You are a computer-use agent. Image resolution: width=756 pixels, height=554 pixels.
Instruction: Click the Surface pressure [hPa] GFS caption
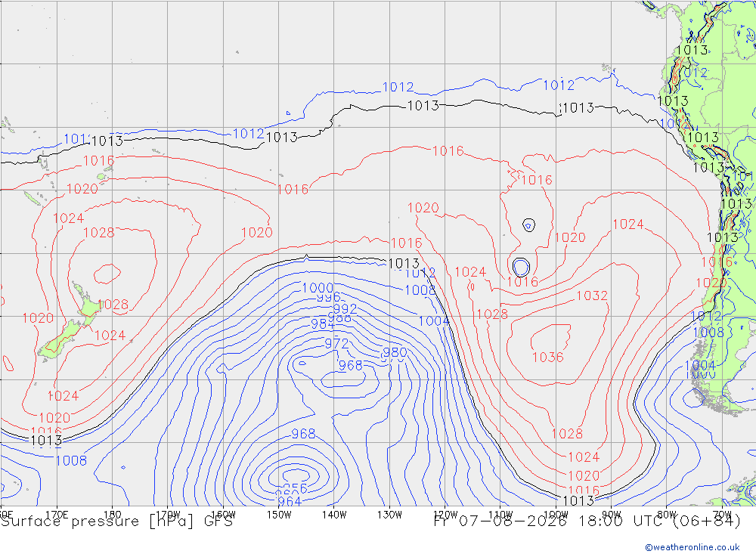click(x=116, y=522)
